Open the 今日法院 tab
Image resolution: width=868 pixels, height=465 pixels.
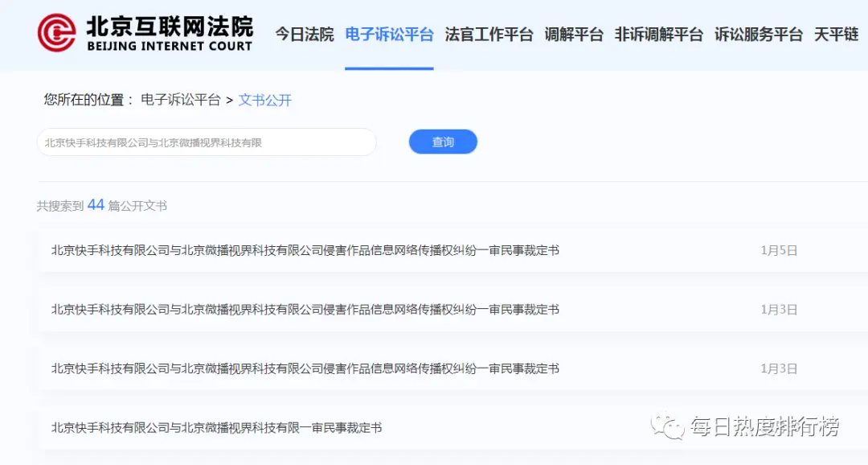point(305,35)
